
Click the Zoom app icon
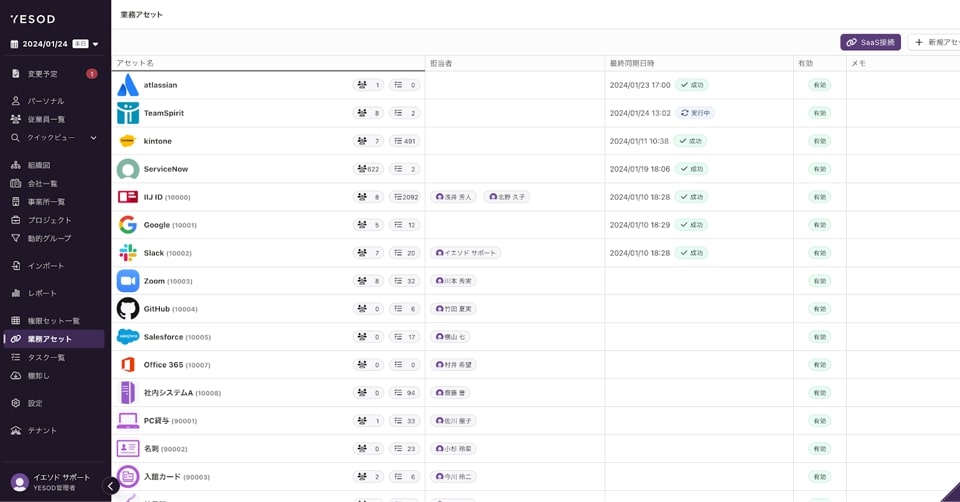point(128,281)
